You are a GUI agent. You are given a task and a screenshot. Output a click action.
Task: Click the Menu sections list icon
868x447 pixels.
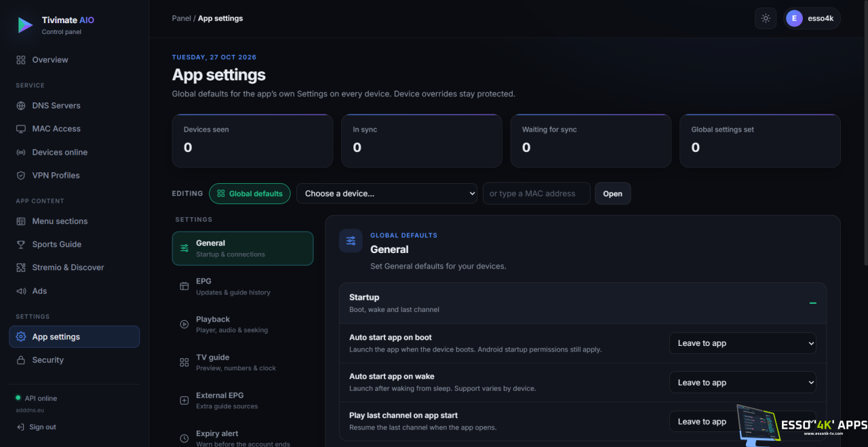point(21,221)
